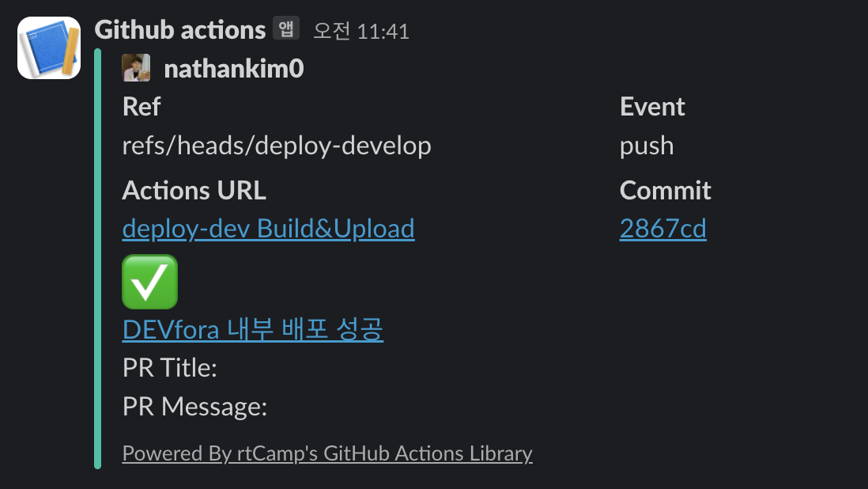Click the 앱 badge next to the app name

coord(287,28)
